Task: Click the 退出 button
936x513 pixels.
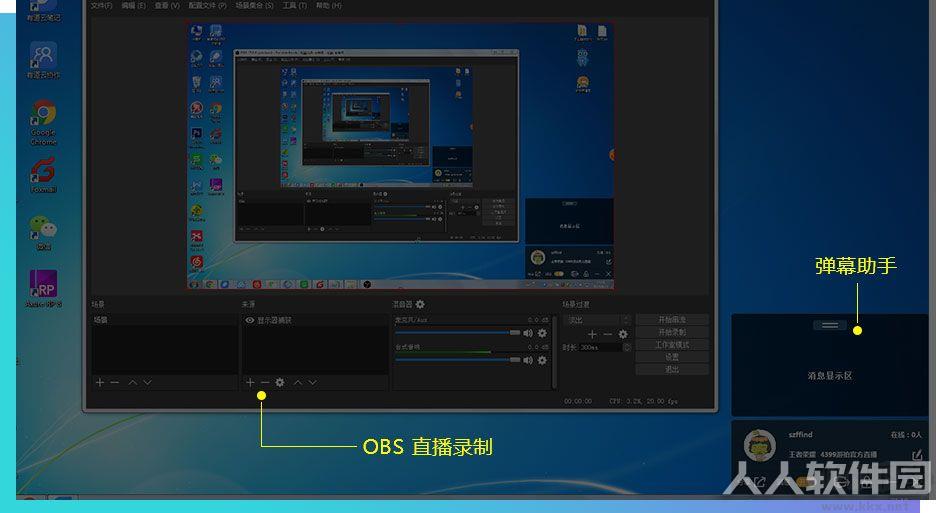Action: pos(672,370)
